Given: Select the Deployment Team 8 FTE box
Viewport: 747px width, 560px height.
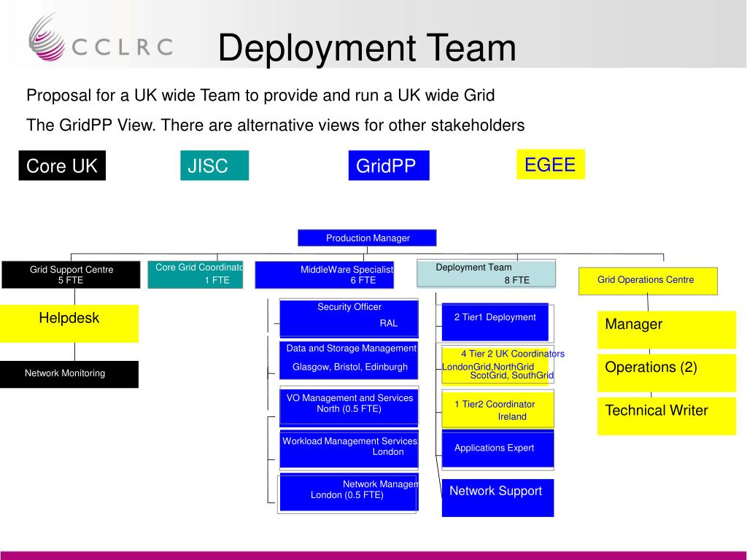Looking at the screenshot, I should 486,273.
